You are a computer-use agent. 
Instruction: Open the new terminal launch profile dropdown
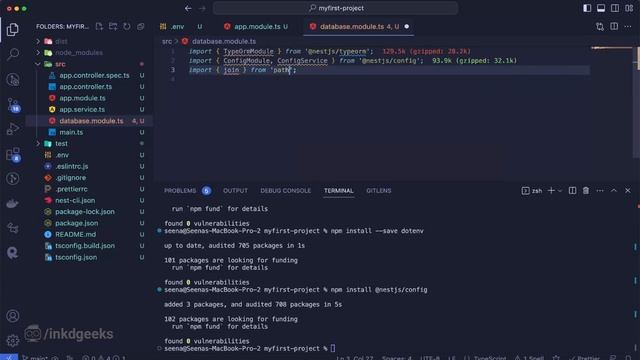[560, 191]
